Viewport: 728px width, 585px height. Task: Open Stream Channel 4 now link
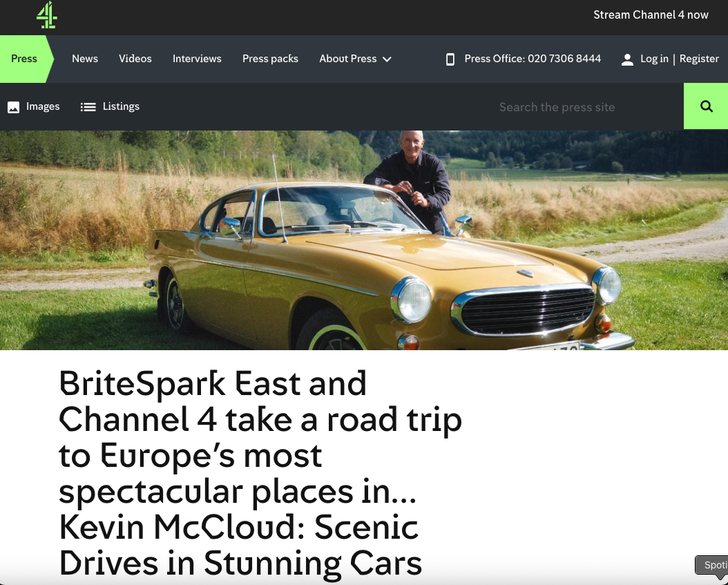point(651,15)
